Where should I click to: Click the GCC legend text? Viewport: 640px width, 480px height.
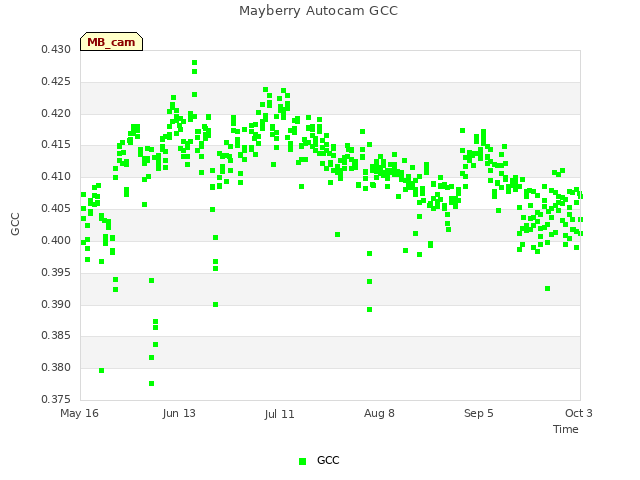coord(328,460)
